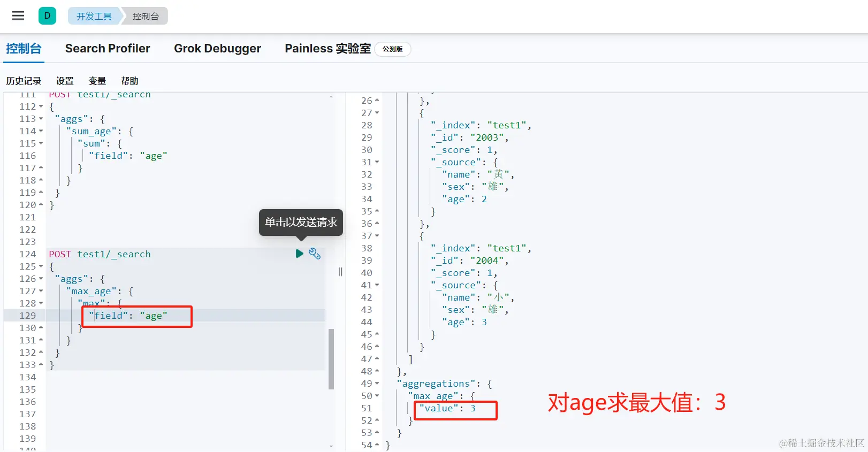Collapse _source block at response line 41
Viewport: 868px width, 452px height.
[x=377, y=285]
